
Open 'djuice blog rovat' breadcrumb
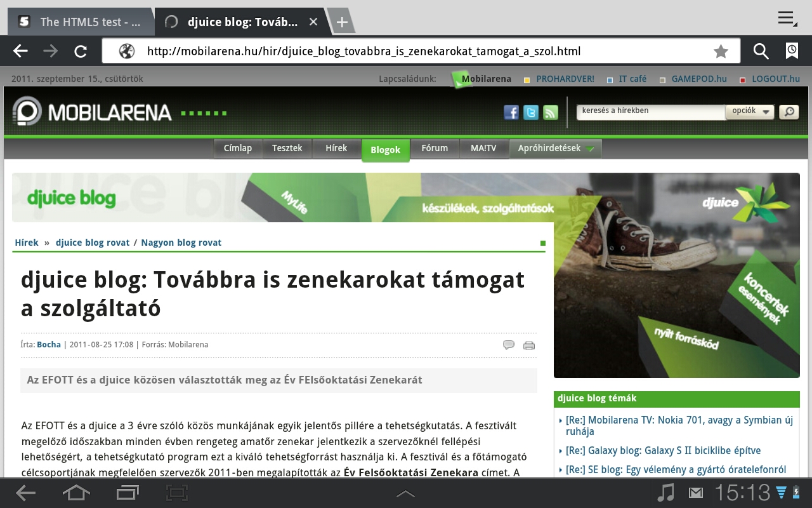[x=93, y=243]
